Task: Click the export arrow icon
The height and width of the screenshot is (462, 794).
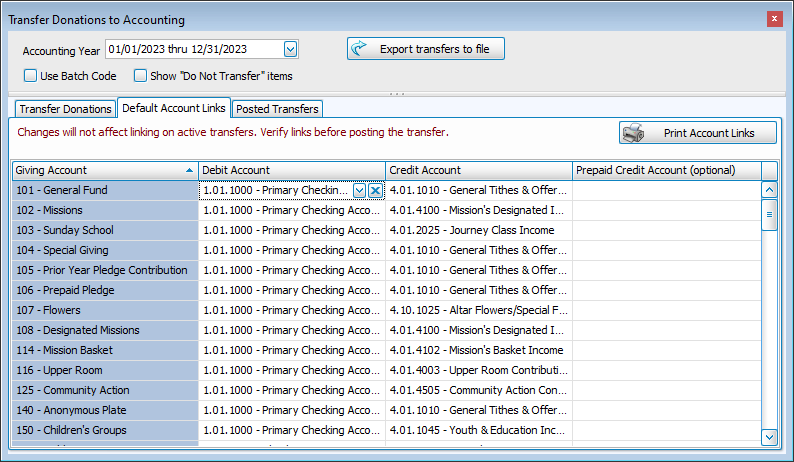Action: click(361, 49)
